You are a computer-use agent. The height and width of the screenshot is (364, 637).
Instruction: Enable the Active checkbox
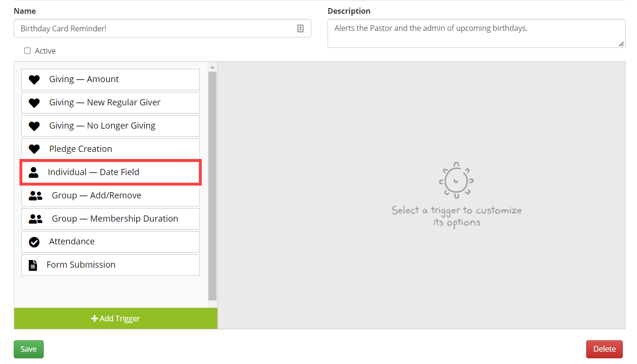coord(28,51)
